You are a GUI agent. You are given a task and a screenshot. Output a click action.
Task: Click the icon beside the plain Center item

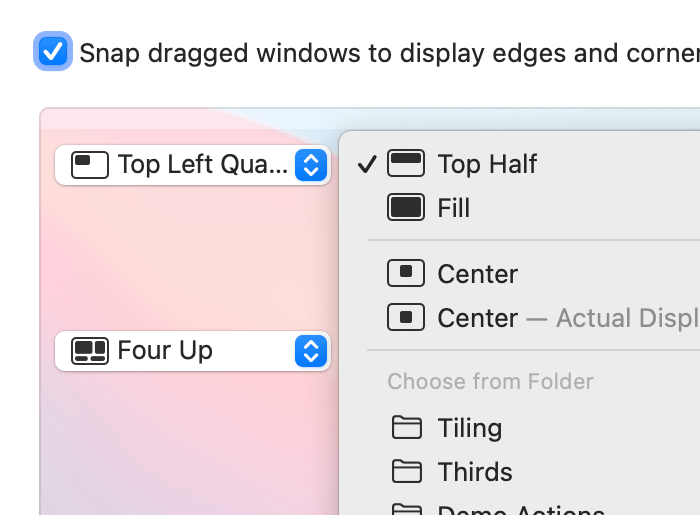(406, 274)
